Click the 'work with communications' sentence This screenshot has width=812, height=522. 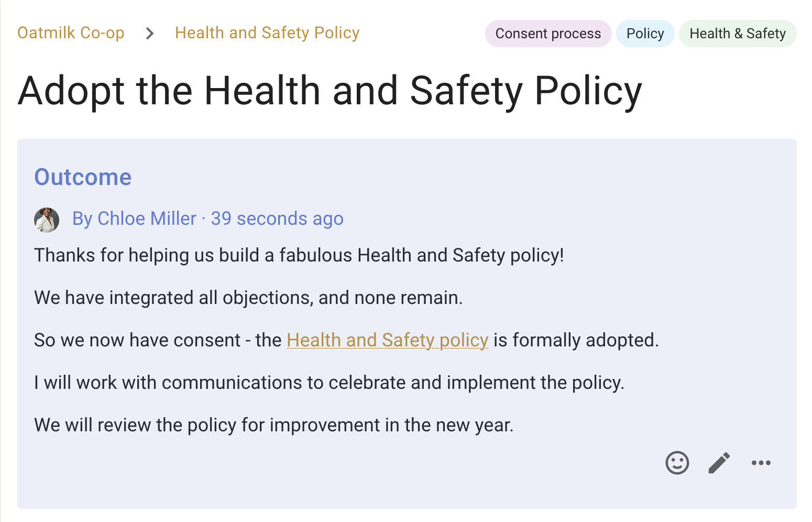(x=329, y=383)
